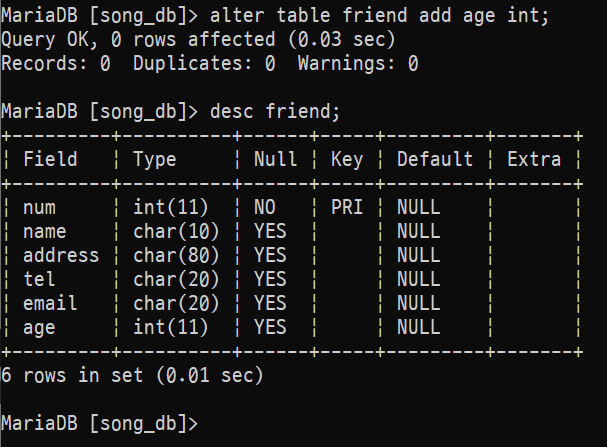Click the '6 rows in set' result line
This screenshot has height=447, width=607.
tap(131, 375)
